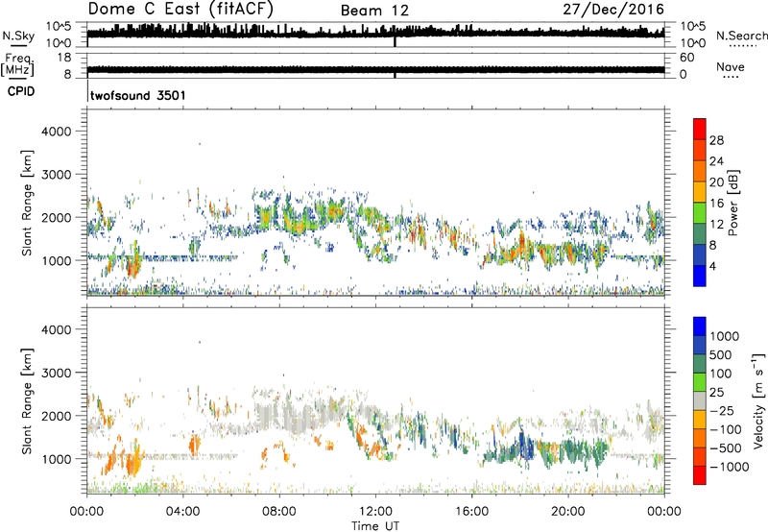Click 'Slant Range [km]' label of power panel
768x532 pixels.
tap(27, 204)
